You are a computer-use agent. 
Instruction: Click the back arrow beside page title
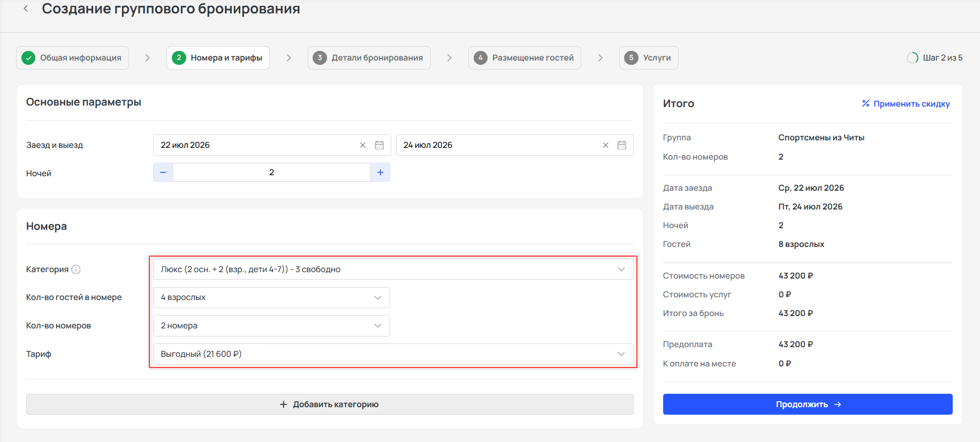coord(26,9)
